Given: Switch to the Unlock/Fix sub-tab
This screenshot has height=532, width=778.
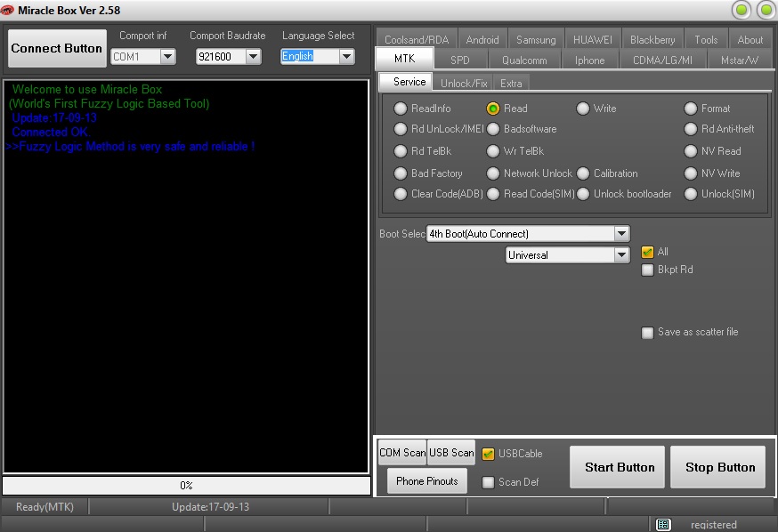Looking at the screenshot, I should 464,84.
